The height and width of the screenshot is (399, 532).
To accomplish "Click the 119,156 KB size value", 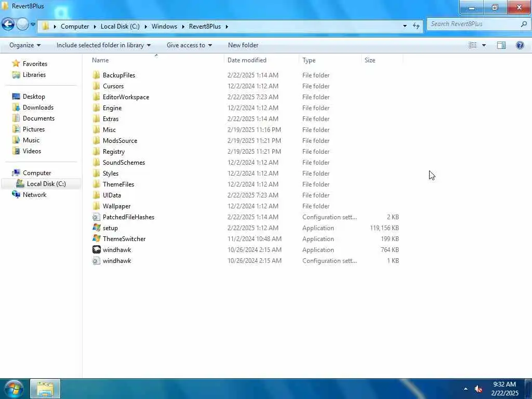I will tap(384, 228).
